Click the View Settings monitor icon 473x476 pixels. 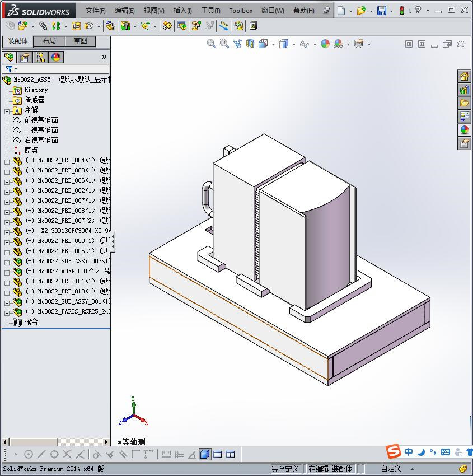coord(359,44)
